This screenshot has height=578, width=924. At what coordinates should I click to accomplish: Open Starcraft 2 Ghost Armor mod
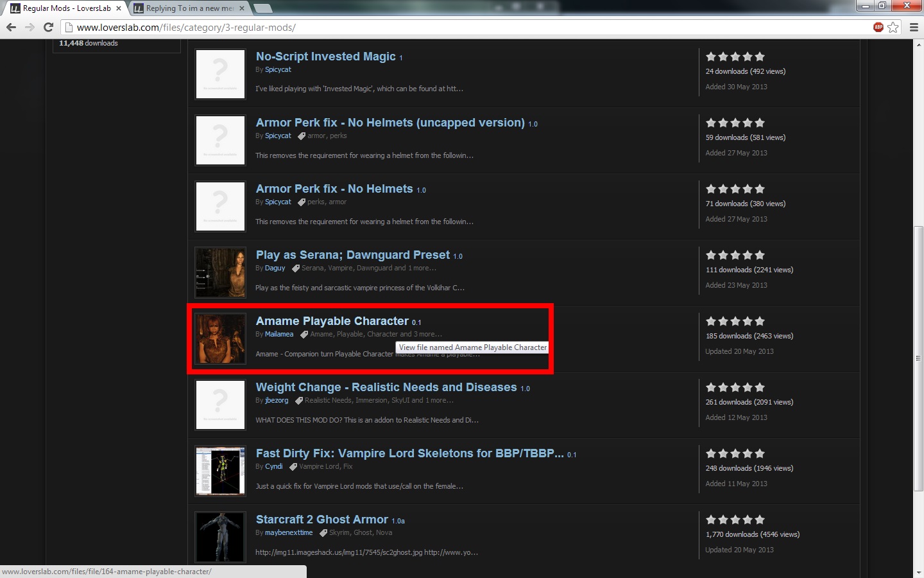(x=321, y=520)
